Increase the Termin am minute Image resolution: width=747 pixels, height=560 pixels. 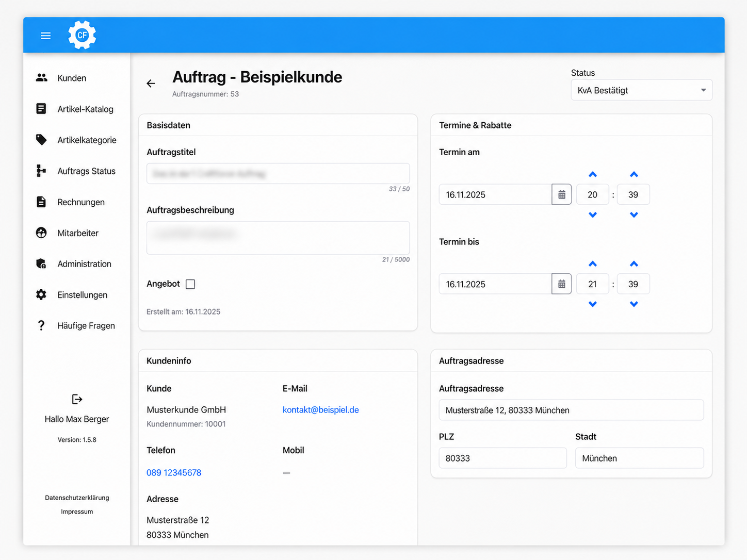[634, 175]
